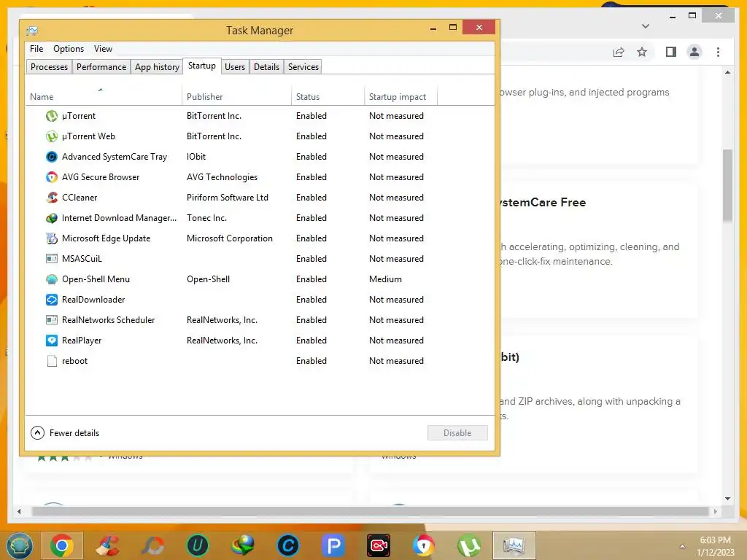Image resolution: width=747 pixels, height=560 pixels.
Task: Expand the Chrome tab search chevron
Action: pos(646,26)
